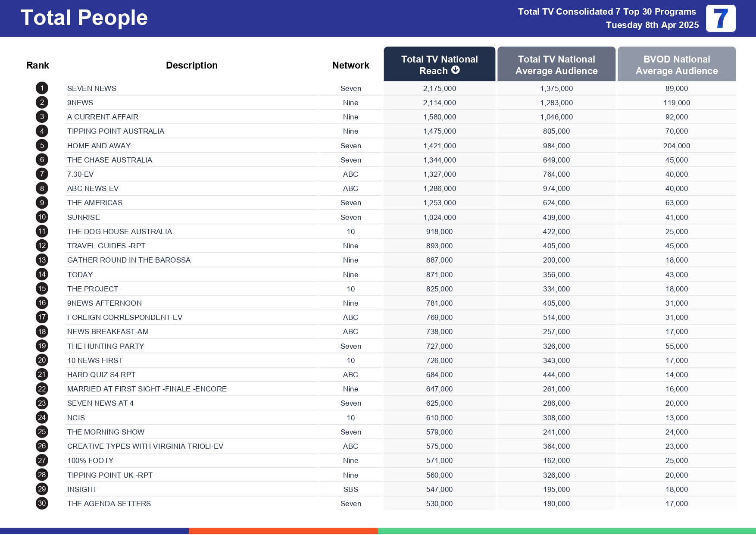Click the Channel 7 logo
This screenshot has width=756, height=535.
tap(720, 19)
